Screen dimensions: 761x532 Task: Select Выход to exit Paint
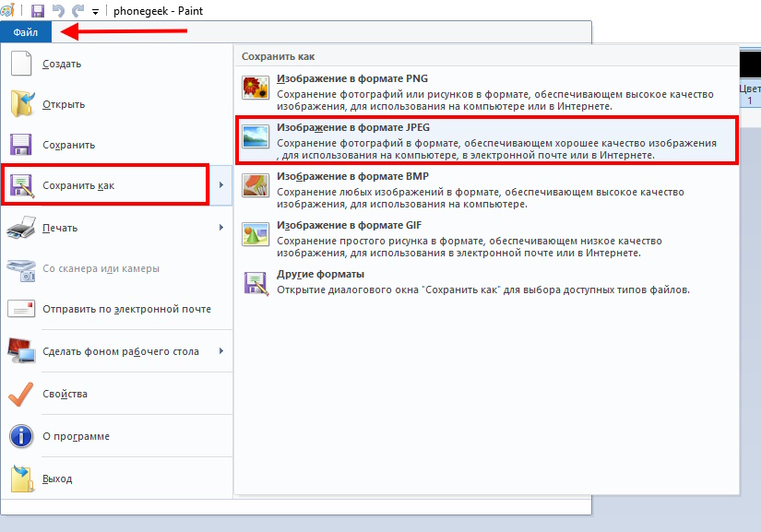pyautogui.click(x=116, y=479)
